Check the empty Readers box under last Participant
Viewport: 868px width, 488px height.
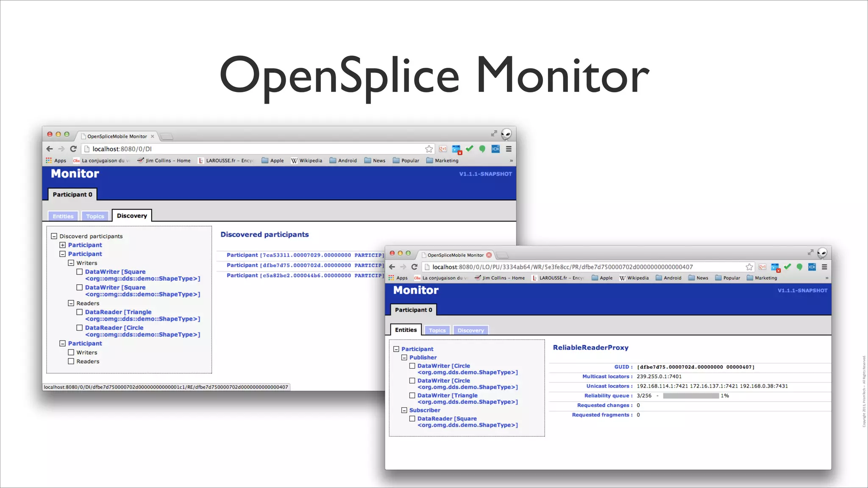pyautogui.click(x=71, y=361)
